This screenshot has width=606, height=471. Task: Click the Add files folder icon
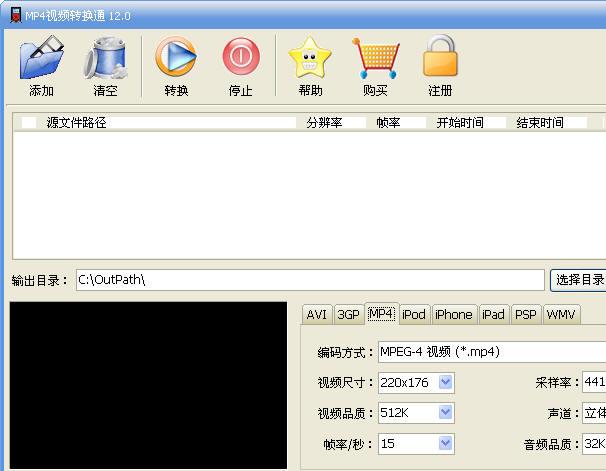(x=42, y=59)
